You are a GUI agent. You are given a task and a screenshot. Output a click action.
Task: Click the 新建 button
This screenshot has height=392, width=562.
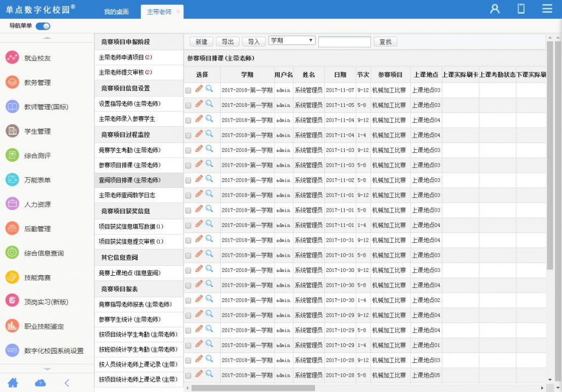coord(201,42)
